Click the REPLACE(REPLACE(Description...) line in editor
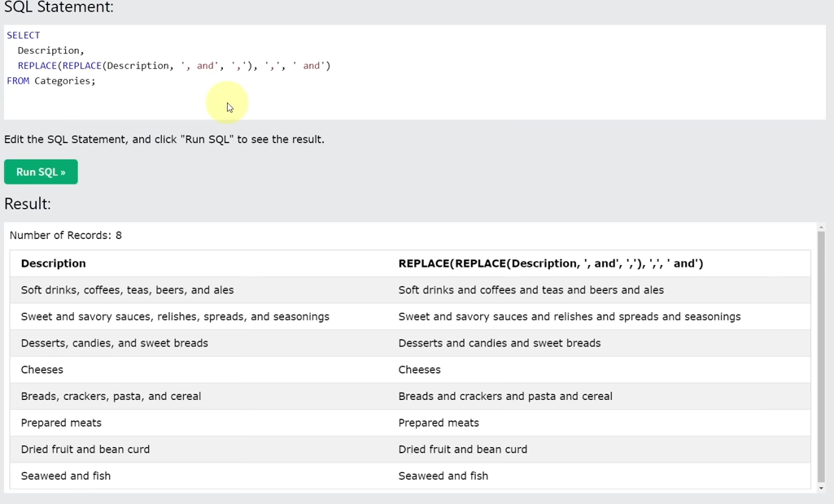Viewport: 834px width, 504px height. (174, 65)
